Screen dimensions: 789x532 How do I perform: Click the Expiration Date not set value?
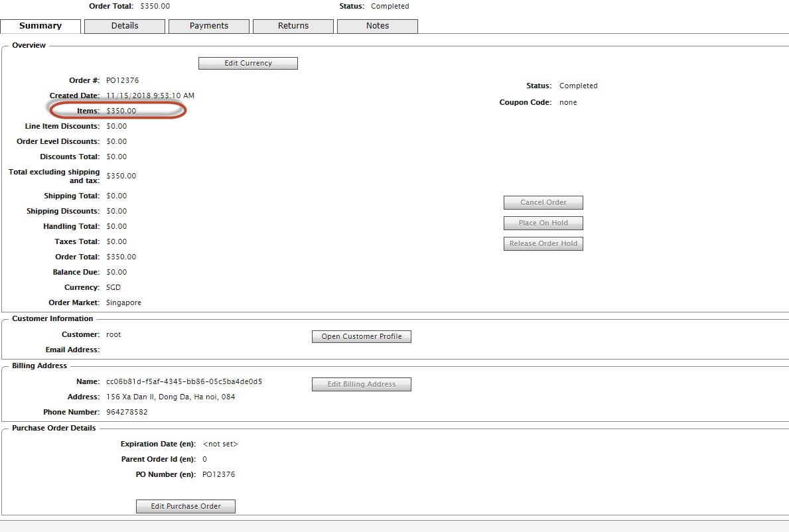(x=220, y=444)
